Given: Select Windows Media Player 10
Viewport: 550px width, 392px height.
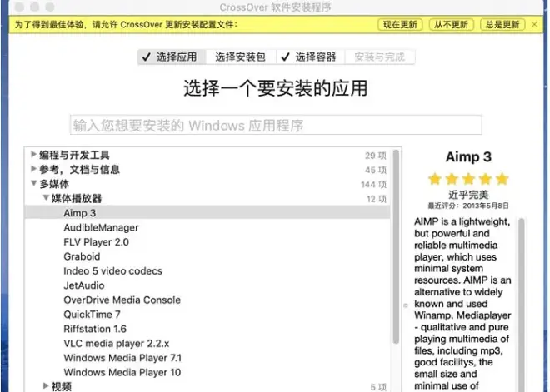Looking at the screenshot, I should click(x=207, y=372).
